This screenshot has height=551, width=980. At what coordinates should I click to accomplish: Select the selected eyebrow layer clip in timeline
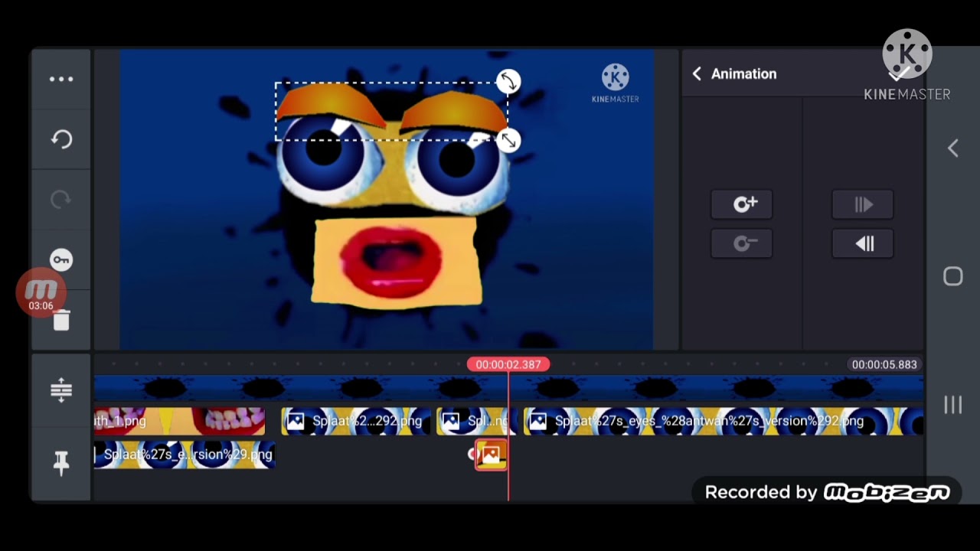coord(491,455)
